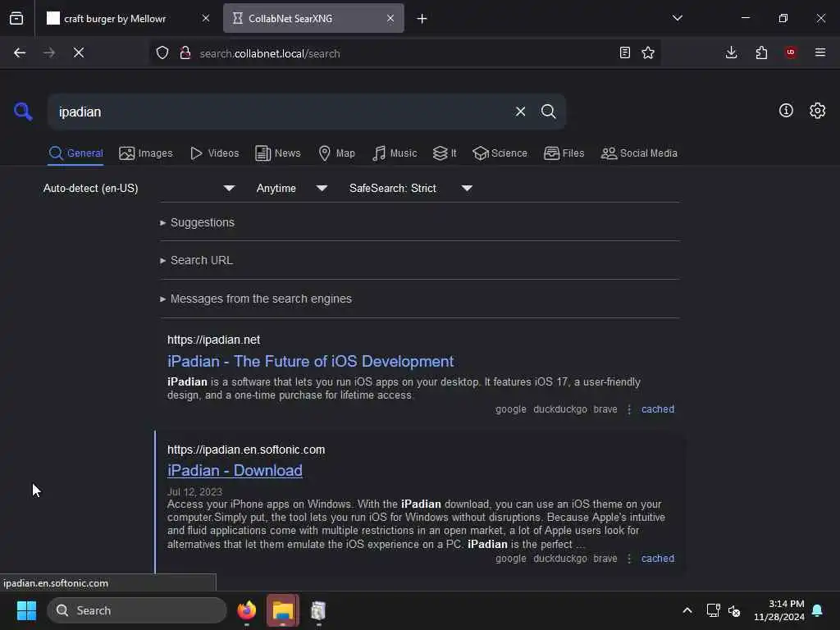This screenshot has width=840, height=630.
Task: Open cached copy of the softonic result
Action: coord(657,558)
